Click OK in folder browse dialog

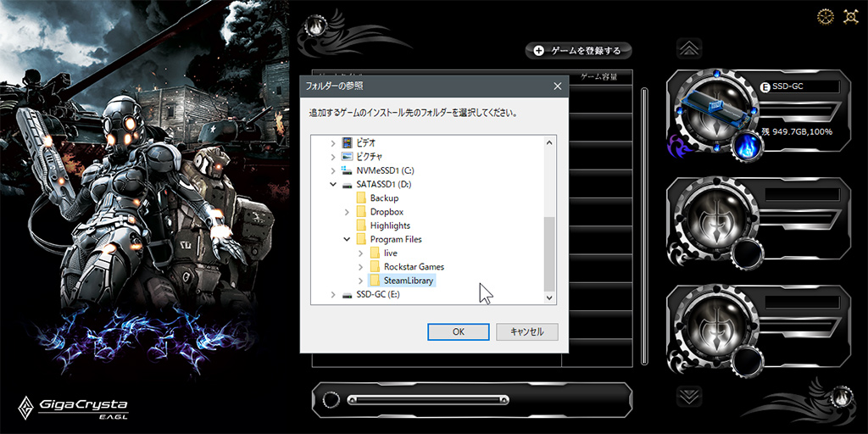459,331
